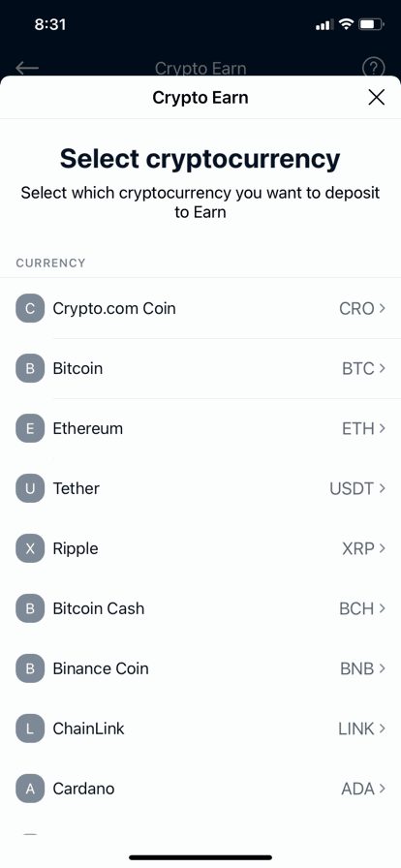Tap the Cardano A icon
401x868 pixels.
[30, 789]
